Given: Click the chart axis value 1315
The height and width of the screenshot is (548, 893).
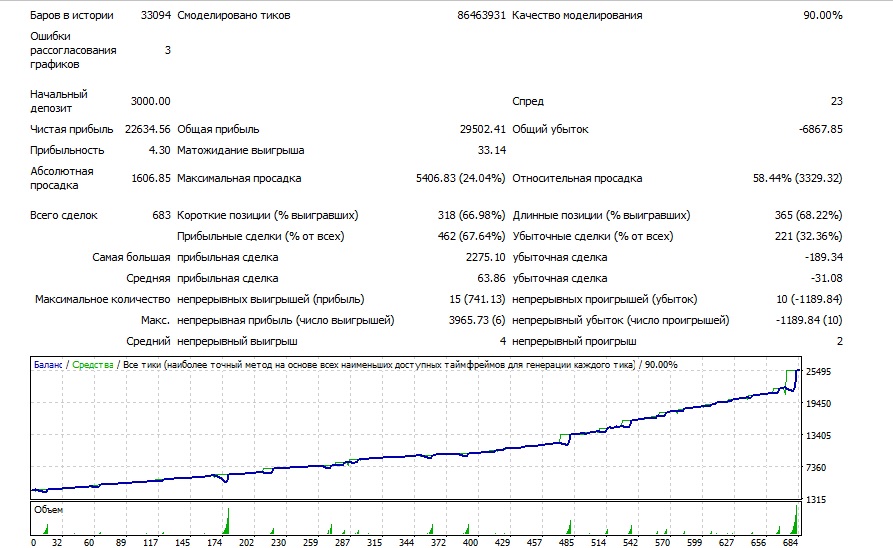Looking at the screenshot, I should [816, 500].
